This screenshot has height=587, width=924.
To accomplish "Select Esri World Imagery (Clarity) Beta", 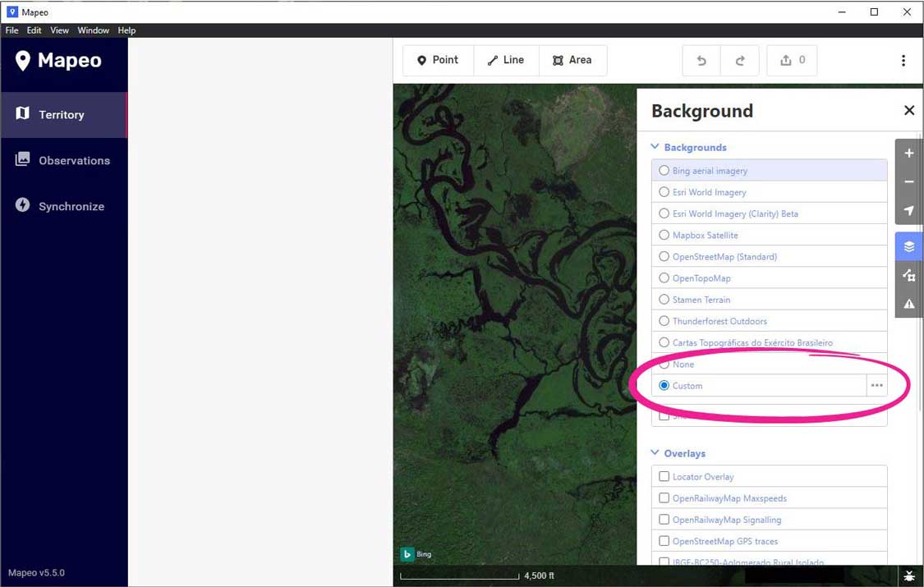I will [x=770, y=213].
